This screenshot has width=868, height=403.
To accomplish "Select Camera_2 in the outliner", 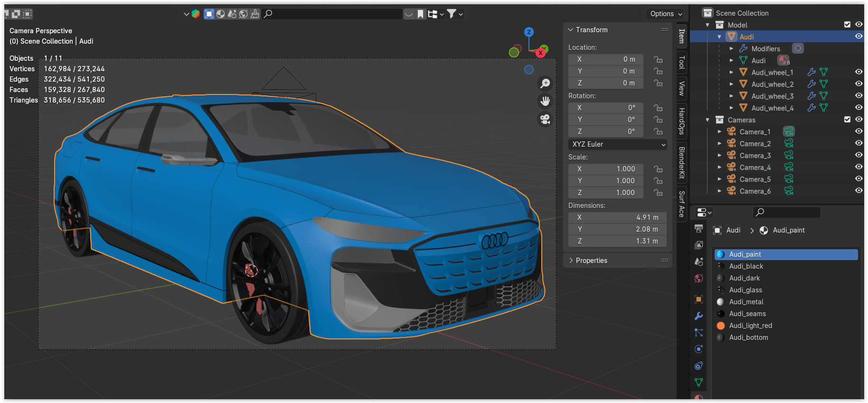I will point(755,143).
